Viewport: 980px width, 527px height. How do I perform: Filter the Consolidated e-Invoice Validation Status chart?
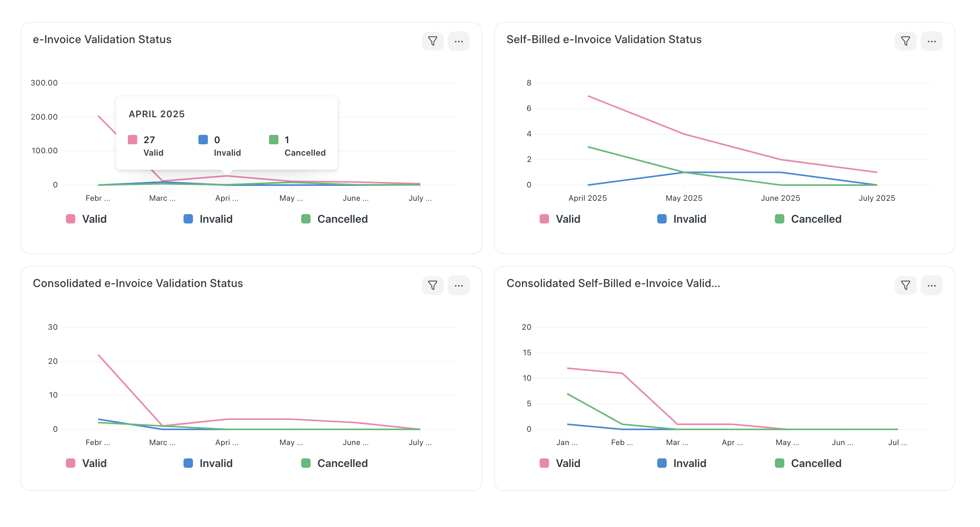(x=433, y=285)
